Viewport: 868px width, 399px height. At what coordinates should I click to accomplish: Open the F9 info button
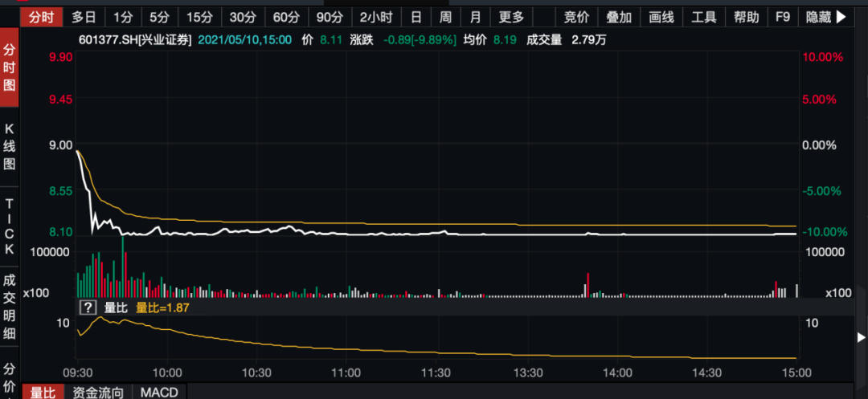click(782, 17)
